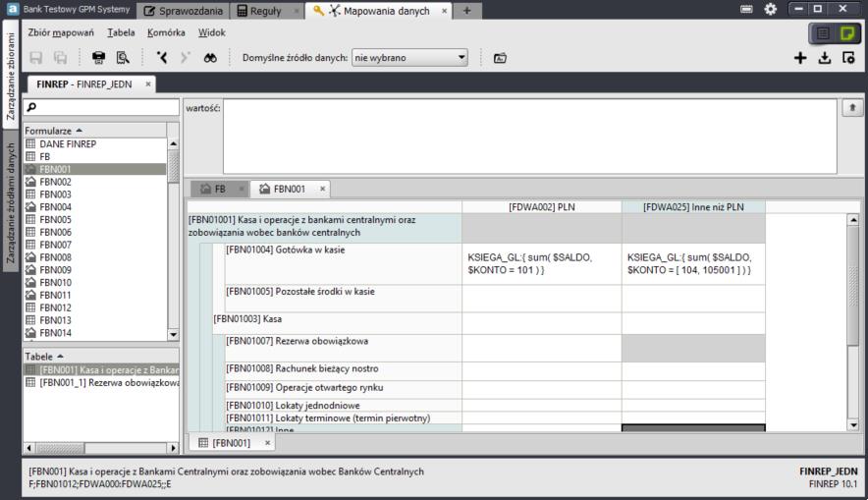Select DANE FINREP in forms list
This screenshot has height=500, width=868.
94,144
